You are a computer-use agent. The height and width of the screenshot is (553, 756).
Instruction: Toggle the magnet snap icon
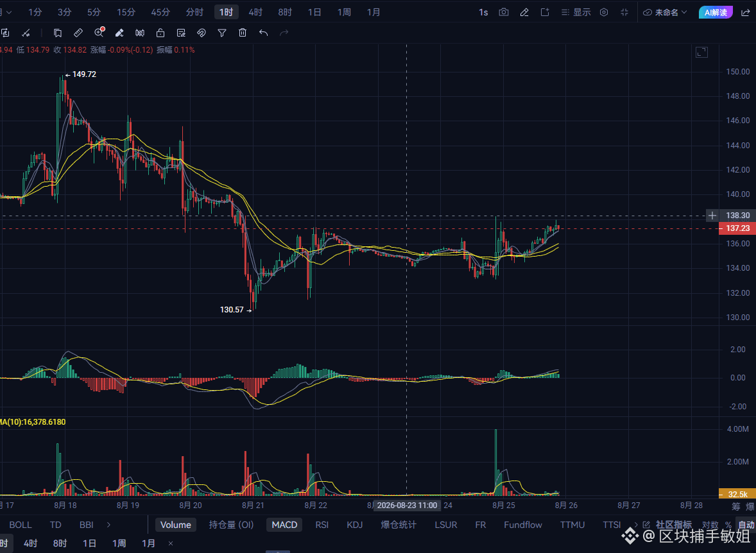click(202, 33)
